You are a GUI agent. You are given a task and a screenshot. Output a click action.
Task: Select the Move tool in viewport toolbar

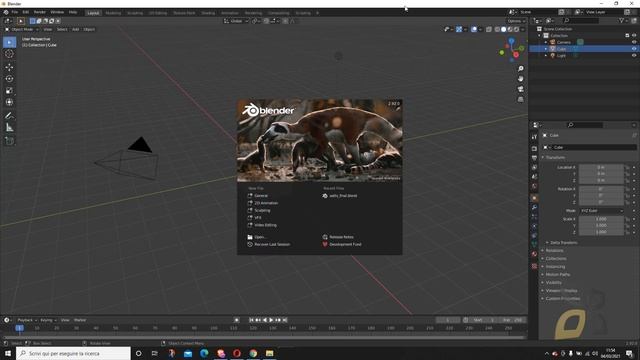[x=9, y=67]
